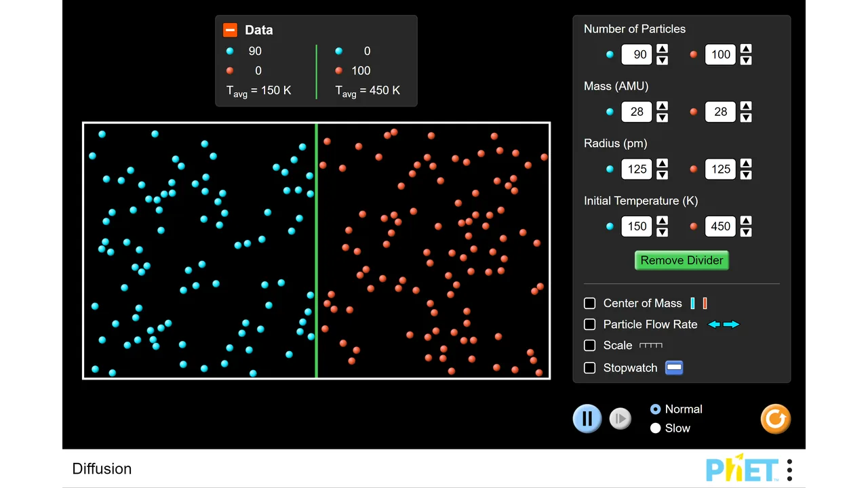Toggle the Scale checkbox
868x488 pixels.
[x=590, y=345]
